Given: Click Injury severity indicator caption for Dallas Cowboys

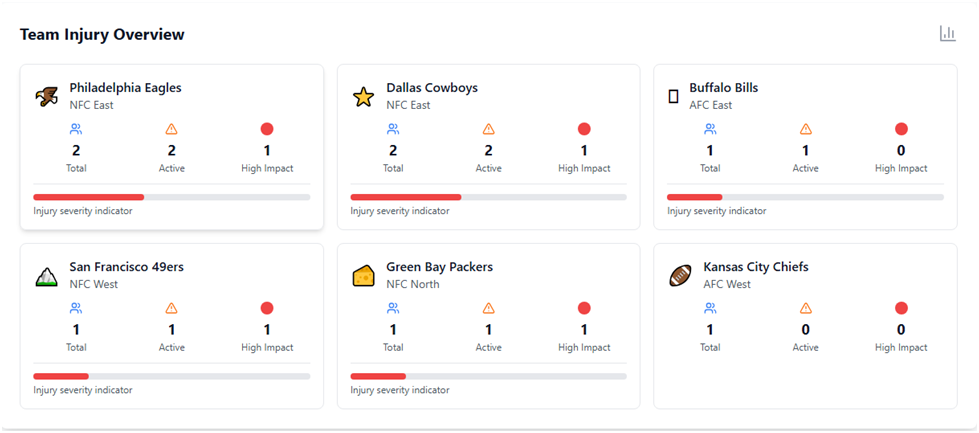Looking at the screenshot, I should click(400, 211).
